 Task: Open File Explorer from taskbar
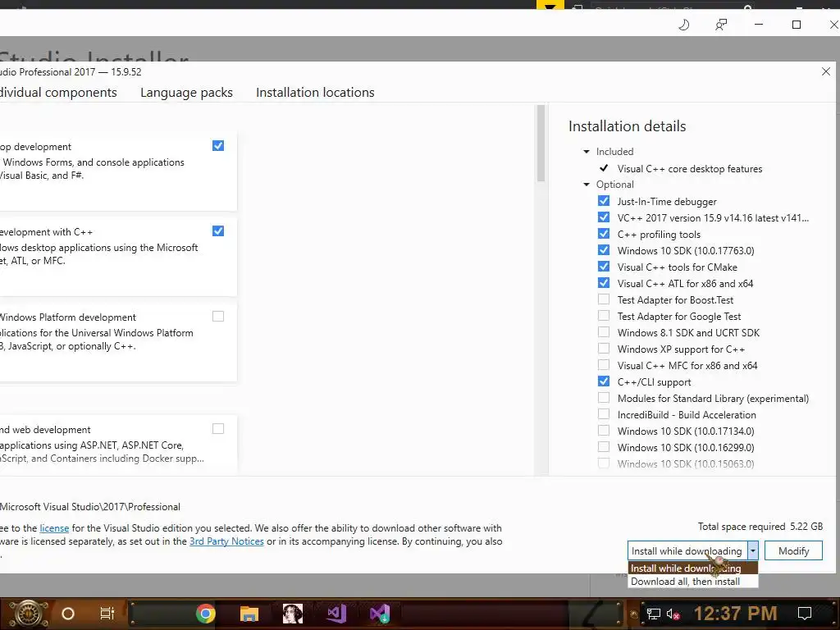(x=249, y=614)
